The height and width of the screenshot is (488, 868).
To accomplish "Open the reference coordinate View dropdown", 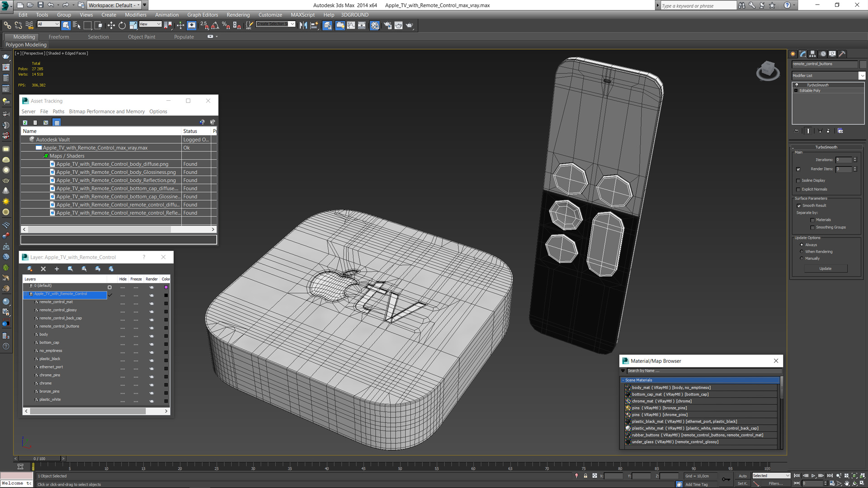I will click(x=150, y=24).
